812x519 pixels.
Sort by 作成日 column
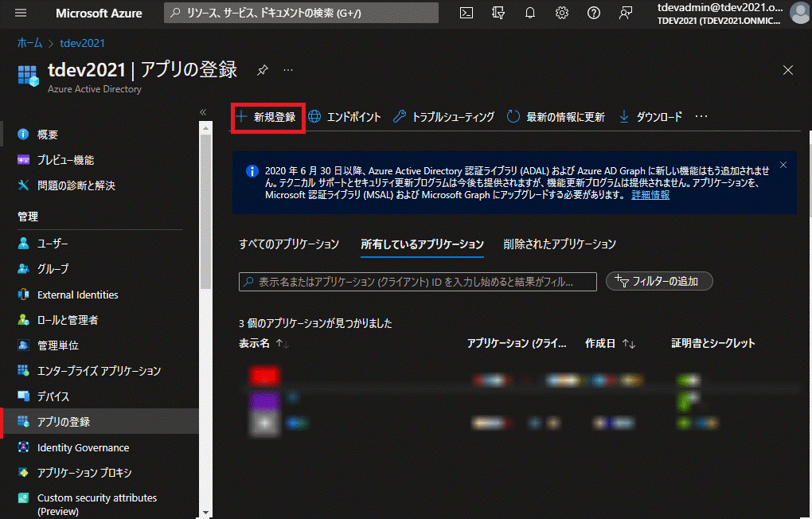click(x=610, y=343)
